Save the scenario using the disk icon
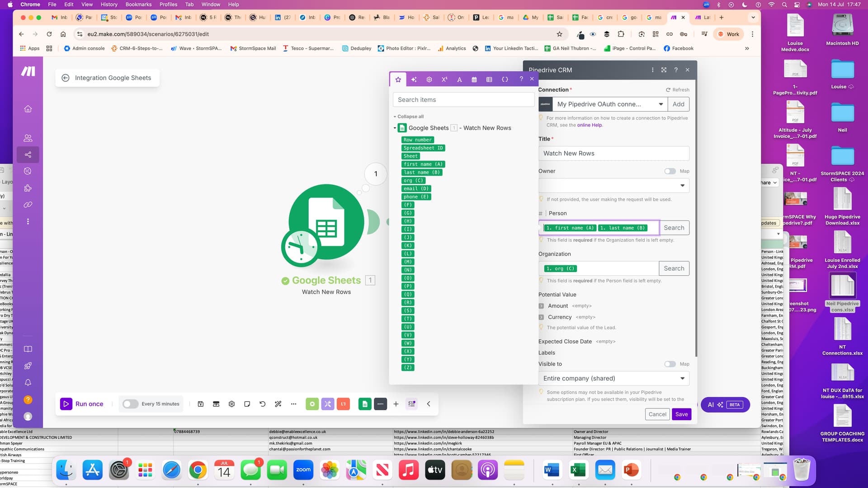The image size is (868, 488). tap(201, 404)
